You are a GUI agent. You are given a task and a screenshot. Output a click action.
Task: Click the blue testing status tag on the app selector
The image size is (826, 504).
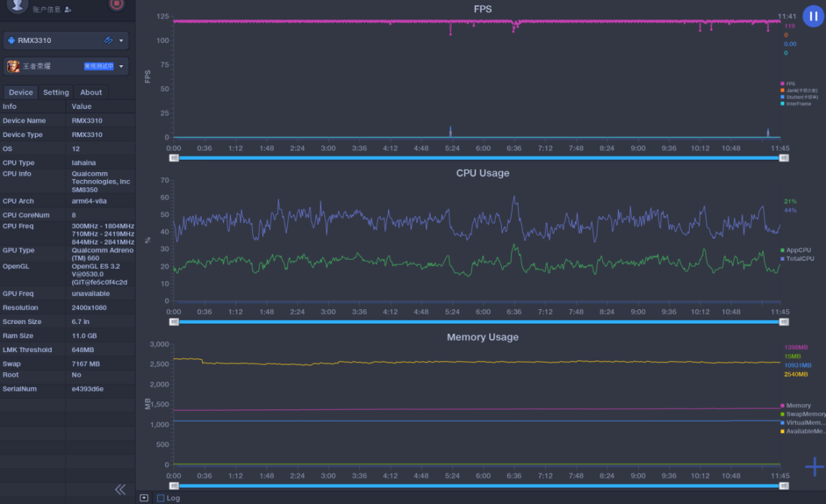click(x=98, y=67)
